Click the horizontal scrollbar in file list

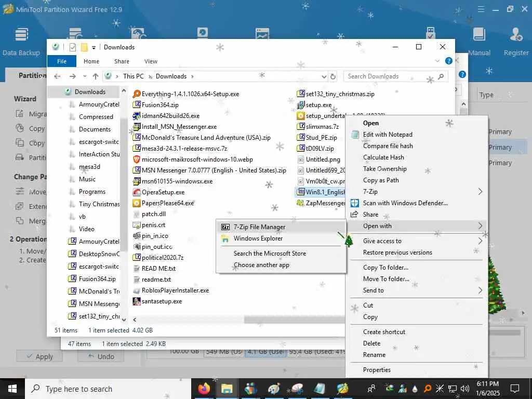point(294,320)
